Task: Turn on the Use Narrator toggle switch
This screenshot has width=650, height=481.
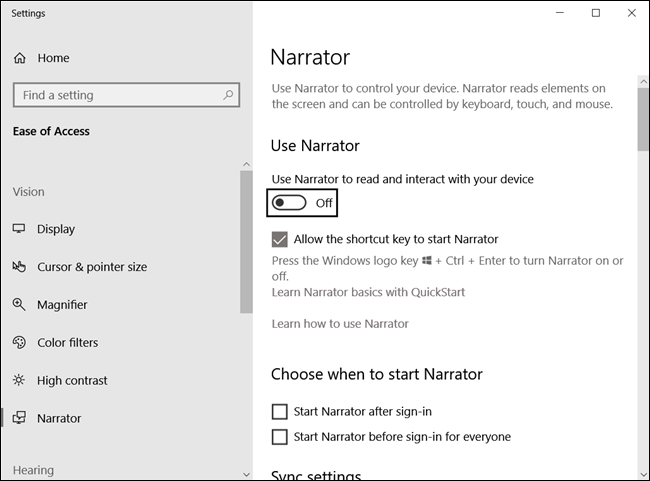Action: [289, 203]
